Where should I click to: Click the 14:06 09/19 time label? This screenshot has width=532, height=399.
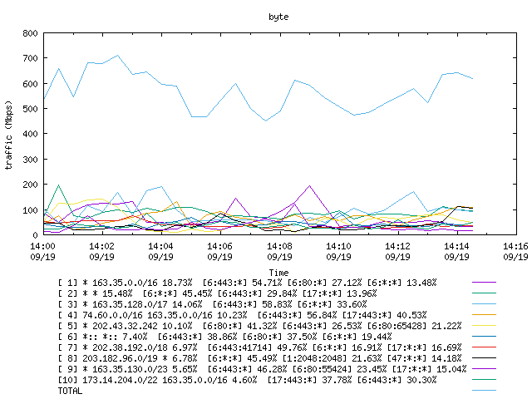click(219, 251)
